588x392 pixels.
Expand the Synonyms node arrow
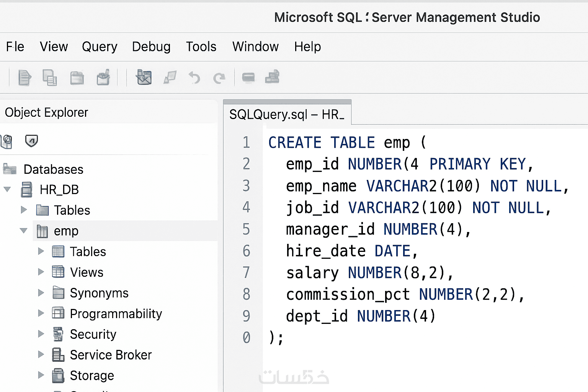pyautogui.click(x=41, y=293)
